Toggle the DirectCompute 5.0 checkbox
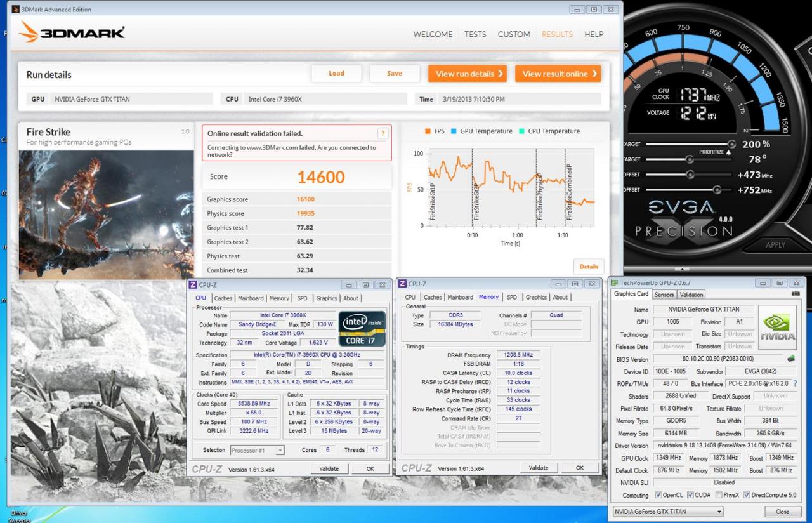The height and width of the screenshot is (523, 812). (747, 495)
